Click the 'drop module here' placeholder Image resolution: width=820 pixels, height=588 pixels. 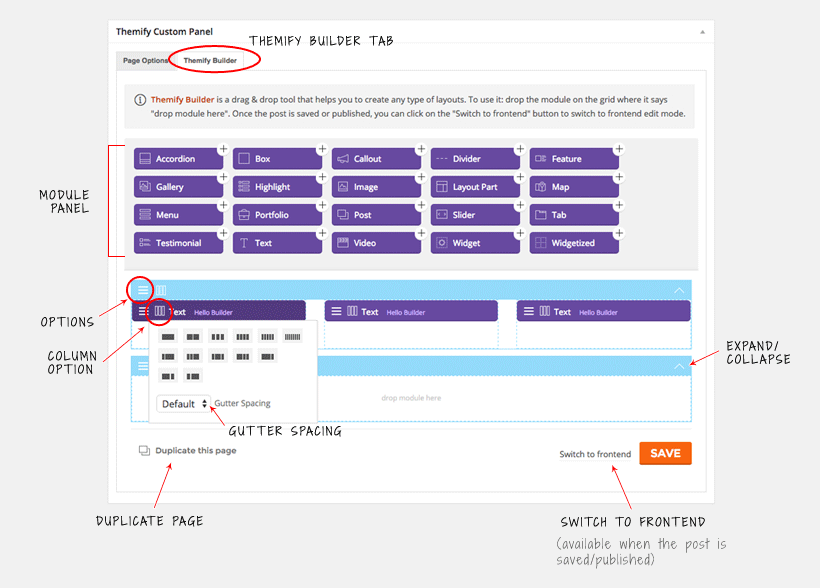(x=411, y=398)
